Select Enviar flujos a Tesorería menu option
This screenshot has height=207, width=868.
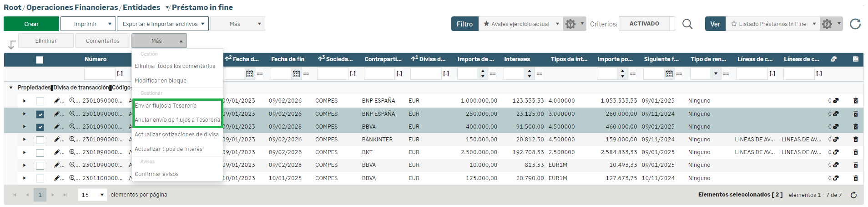(x=166, y=106)
